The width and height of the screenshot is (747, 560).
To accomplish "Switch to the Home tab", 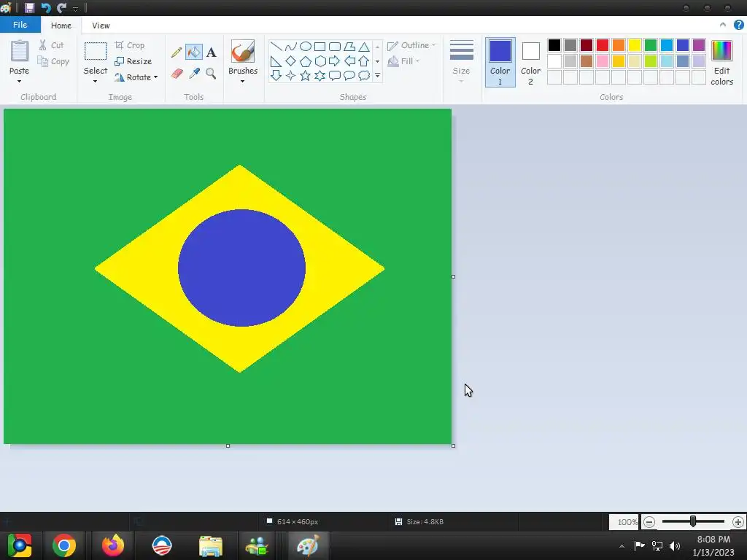I will [x=61, y=26].
